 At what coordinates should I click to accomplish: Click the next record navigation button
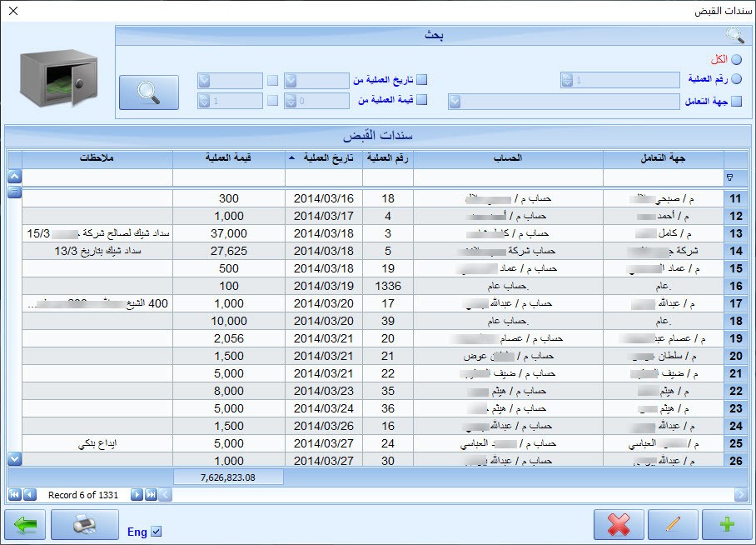137,495
